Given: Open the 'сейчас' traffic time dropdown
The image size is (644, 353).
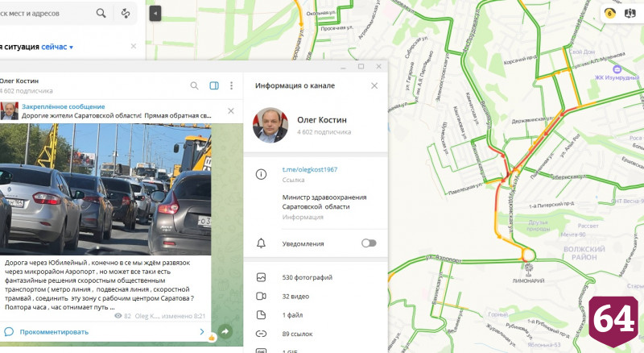Looking at the screenshot, I should pos(57,47).
